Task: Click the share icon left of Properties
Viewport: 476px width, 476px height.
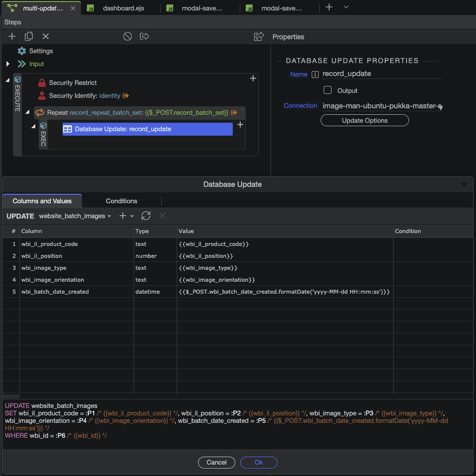Action: 259,36
